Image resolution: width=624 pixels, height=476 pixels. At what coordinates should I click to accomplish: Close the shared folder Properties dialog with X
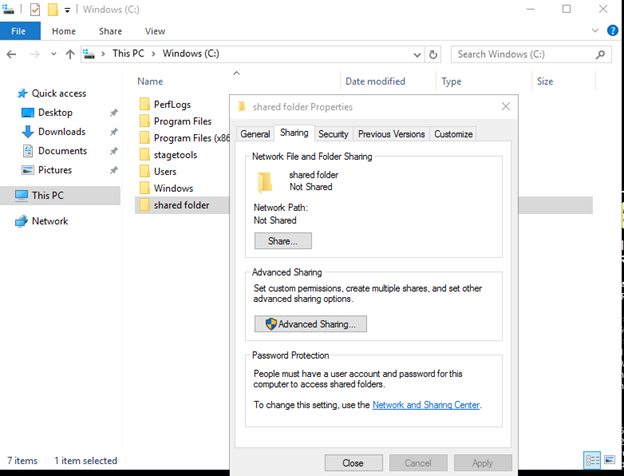click(506, 106)
